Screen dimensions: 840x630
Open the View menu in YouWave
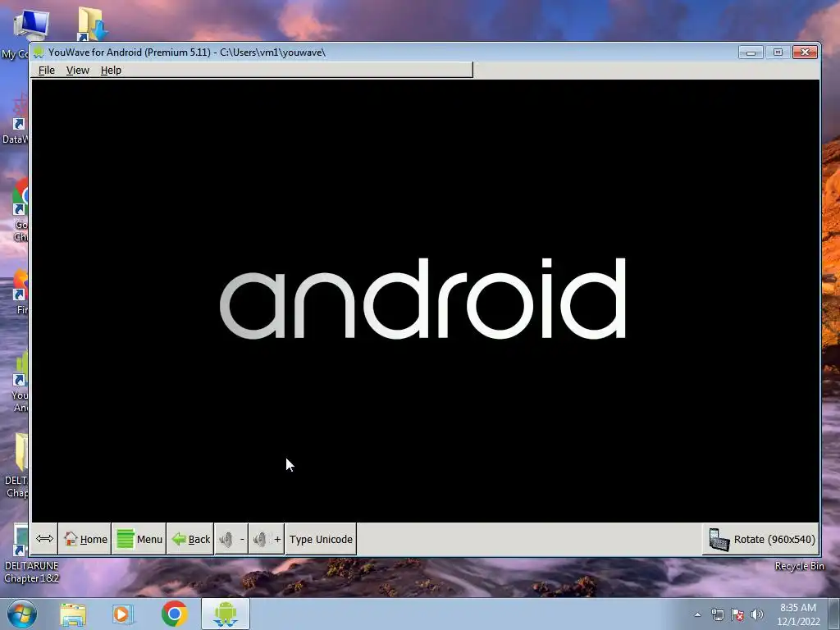pyautogui.click(x=78, y=71)
